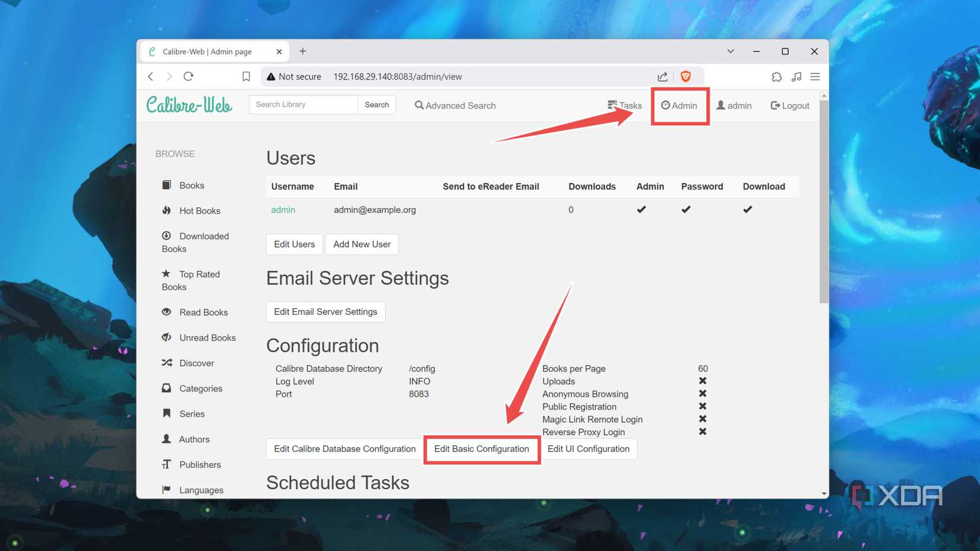The height and width of the screenshot is (551, 980).
Task: Click the Brave Shields icon in address bar
Action: 686,76
